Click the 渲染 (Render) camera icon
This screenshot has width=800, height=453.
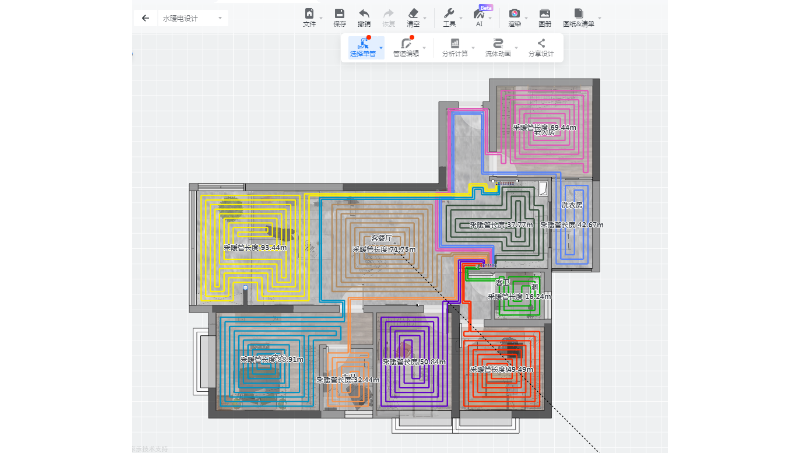click(514, 17)
